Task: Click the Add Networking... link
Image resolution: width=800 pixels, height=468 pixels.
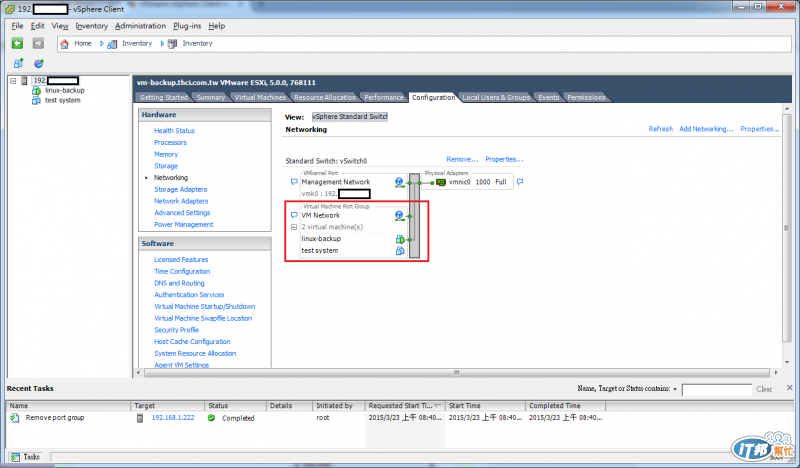Action: click(706, 129)
